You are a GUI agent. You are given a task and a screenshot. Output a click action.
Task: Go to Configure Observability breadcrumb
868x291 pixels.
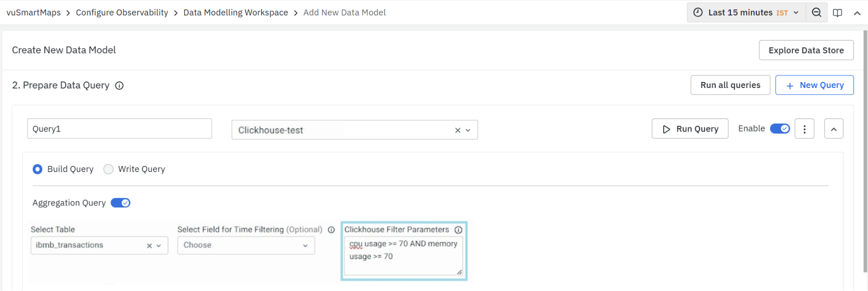pos(122,12)
